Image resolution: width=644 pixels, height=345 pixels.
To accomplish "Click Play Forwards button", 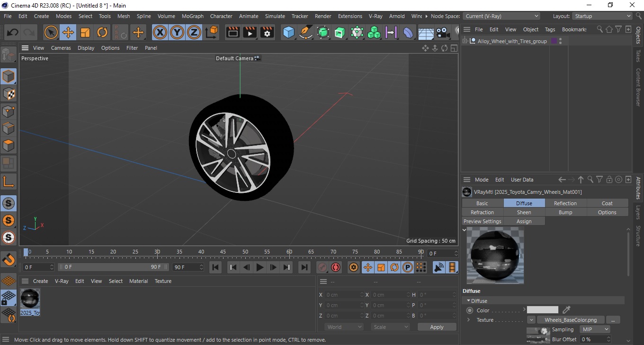I will [x=259, y=267].
